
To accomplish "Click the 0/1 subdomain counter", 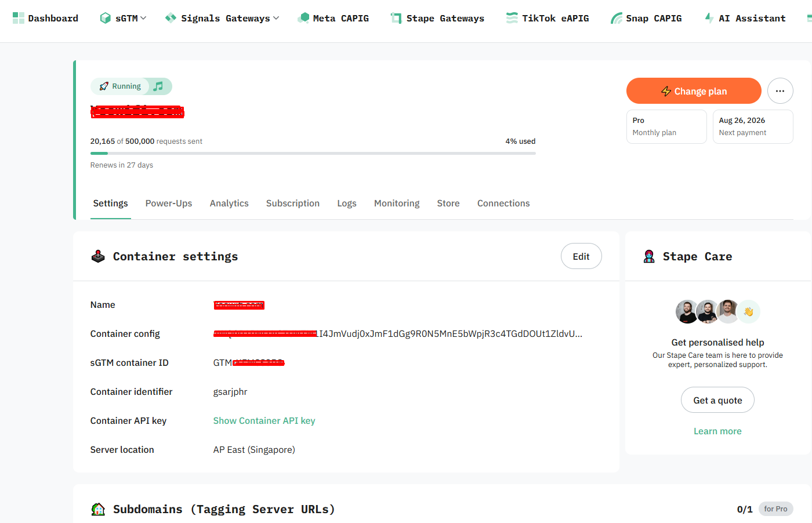I will click(745, 509).
